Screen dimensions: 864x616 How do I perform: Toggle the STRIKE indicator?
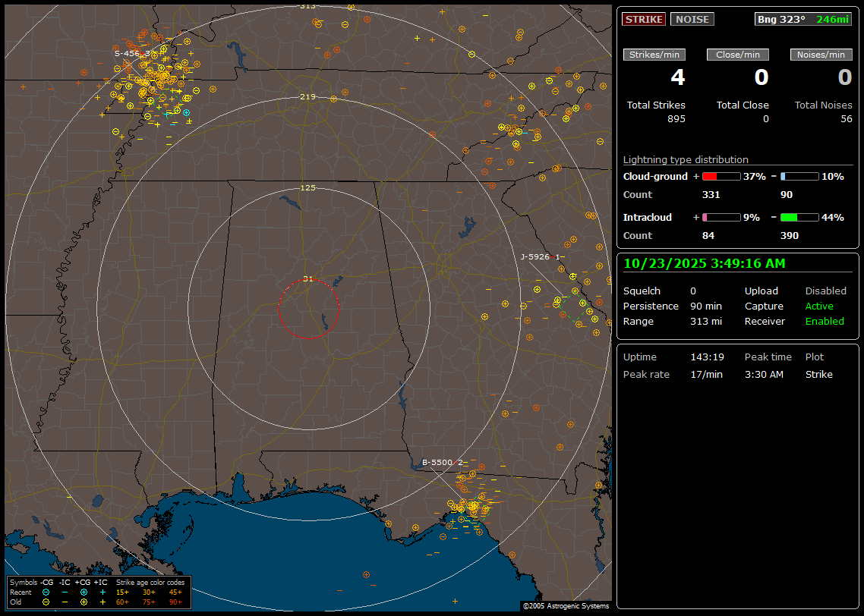[x=644, y=20]
